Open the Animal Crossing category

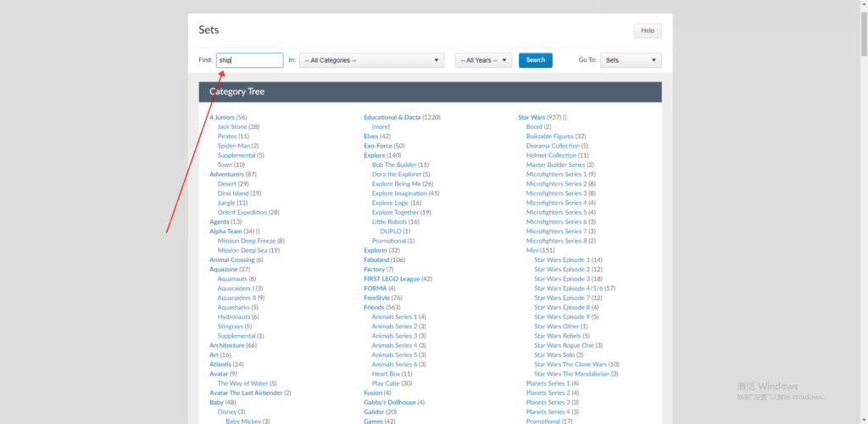[232, 259]
